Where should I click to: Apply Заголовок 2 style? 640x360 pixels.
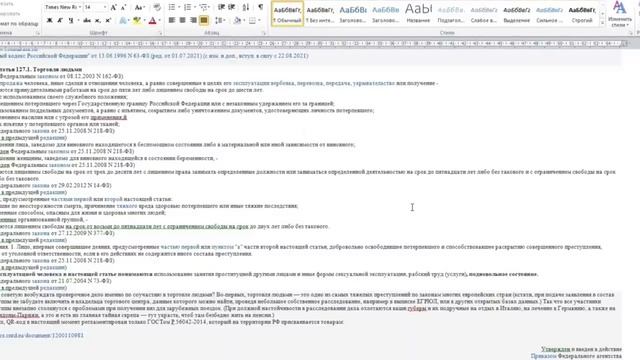[x=385, y=14]
